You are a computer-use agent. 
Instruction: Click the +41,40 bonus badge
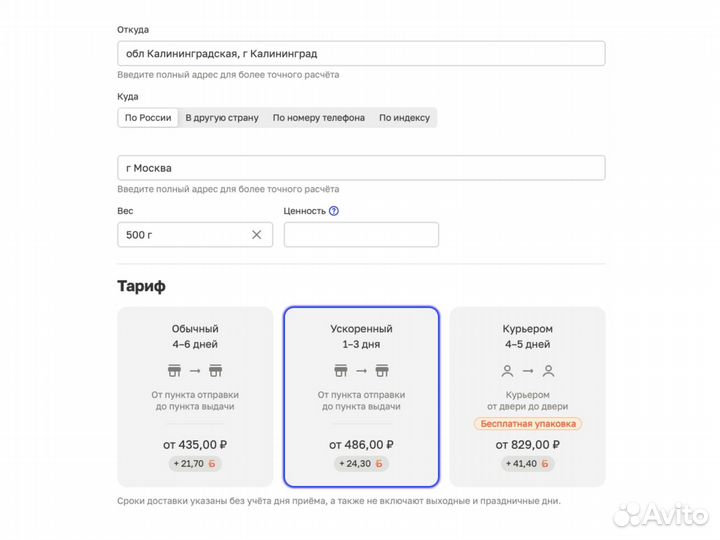(527, 464)
